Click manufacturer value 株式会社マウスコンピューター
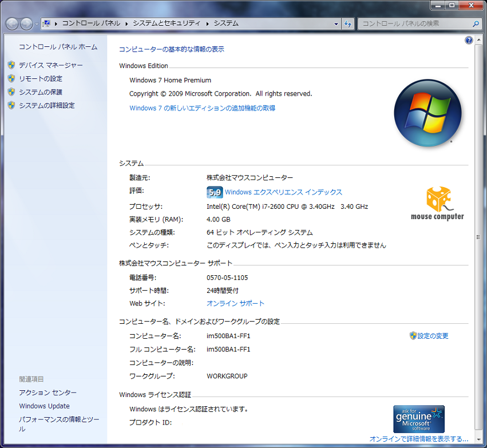Viewport: 487px width, 448px height. [250, 177]
